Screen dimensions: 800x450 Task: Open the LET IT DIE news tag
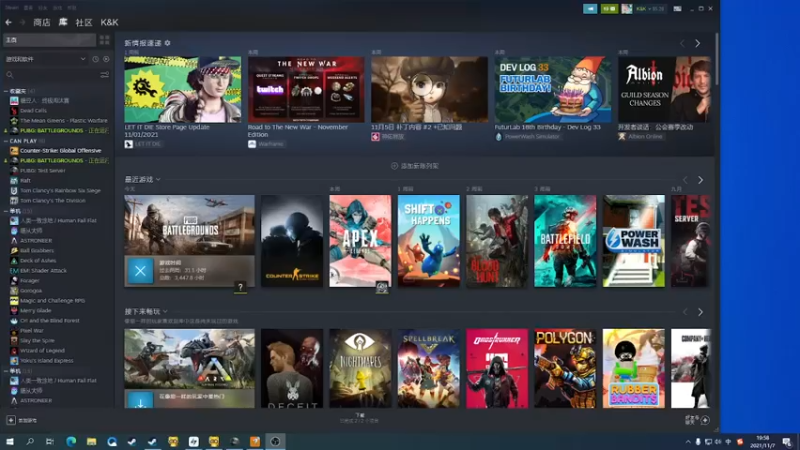coord(143,144)
